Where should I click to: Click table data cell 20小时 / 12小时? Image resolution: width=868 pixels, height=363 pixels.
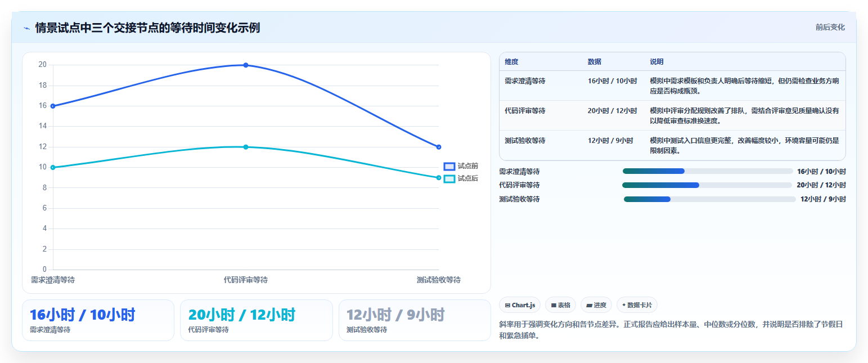tap(613, 111)
